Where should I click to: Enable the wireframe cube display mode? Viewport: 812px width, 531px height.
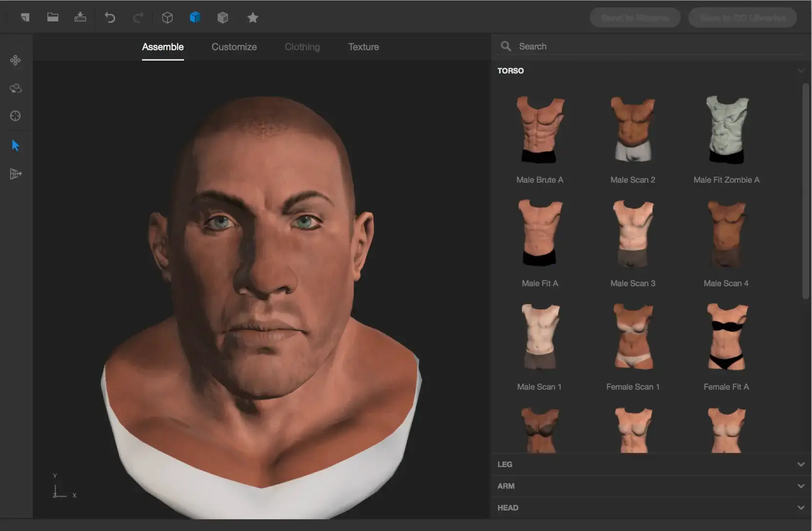click(168, 18)
